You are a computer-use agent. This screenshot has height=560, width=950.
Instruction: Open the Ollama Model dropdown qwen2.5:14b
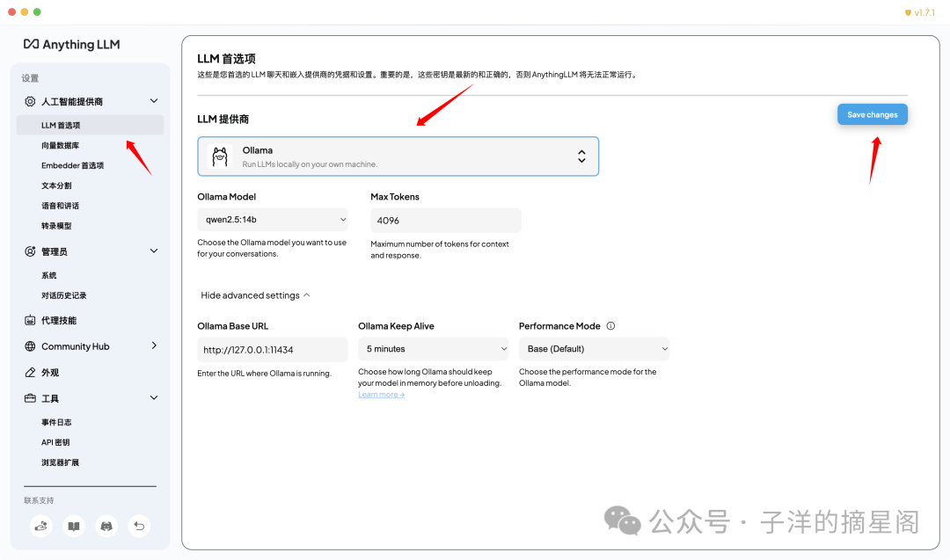[x=273, y=220]
